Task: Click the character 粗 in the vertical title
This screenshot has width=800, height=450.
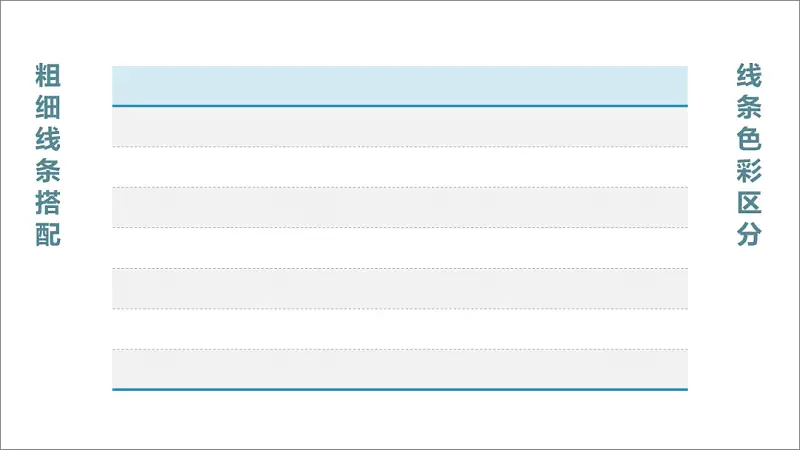Action: pos(48,75)
